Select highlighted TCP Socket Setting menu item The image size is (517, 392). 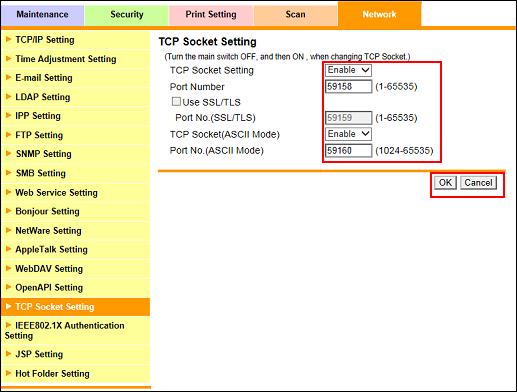point(76,307)
